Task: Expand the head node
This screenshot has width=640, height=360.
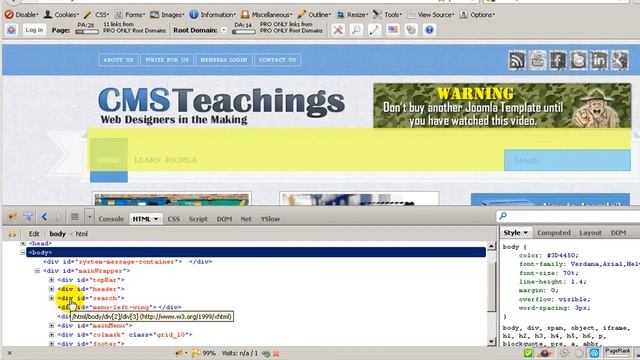Action: [x=23, y=243]
